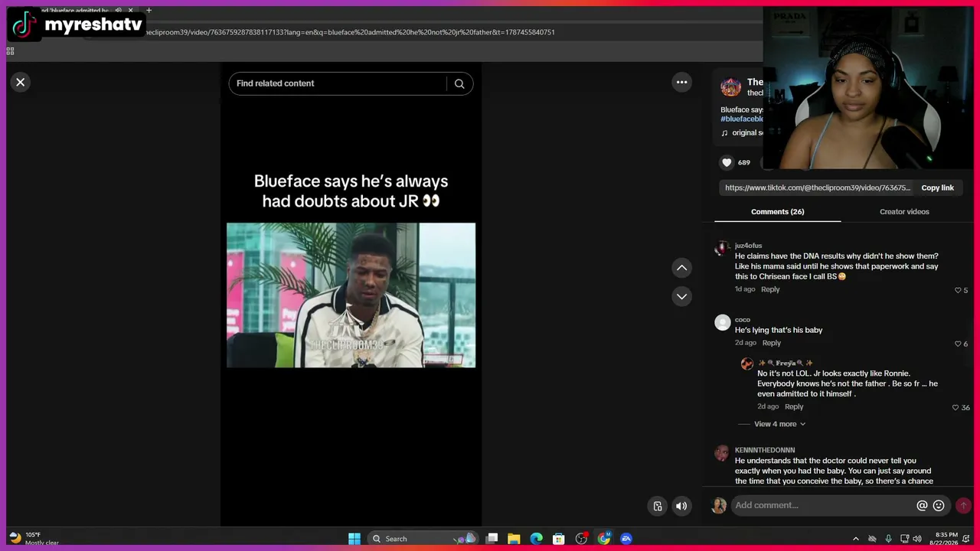This screenshot has height=551, width=980.
Task: Open a new browser tab
Action: (x=149, y=10)
